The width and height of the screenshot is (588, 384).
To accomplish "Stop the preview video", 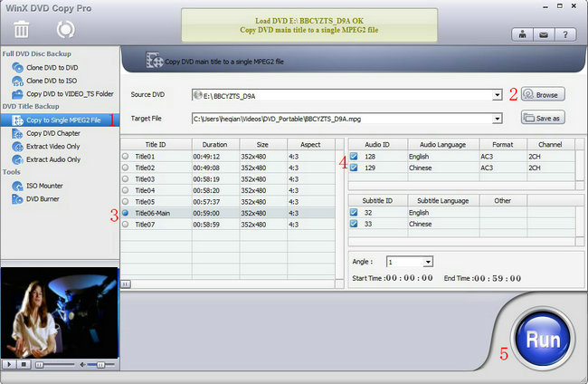I will 24,364.
